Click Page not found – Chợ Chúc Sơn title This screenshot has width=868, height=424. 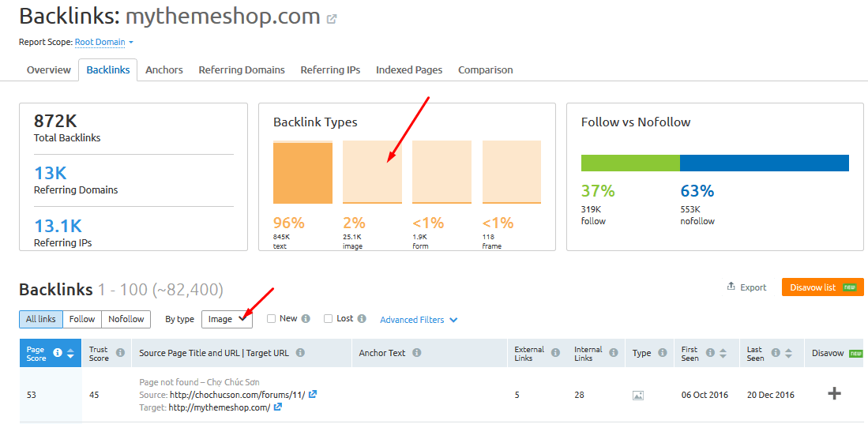[x=199, y=382]
